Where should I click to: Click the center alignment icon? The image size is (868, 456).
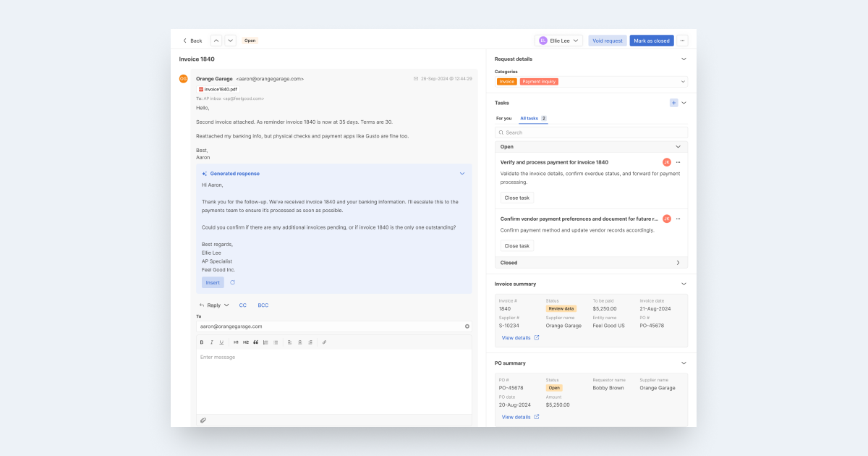[299, 342]
